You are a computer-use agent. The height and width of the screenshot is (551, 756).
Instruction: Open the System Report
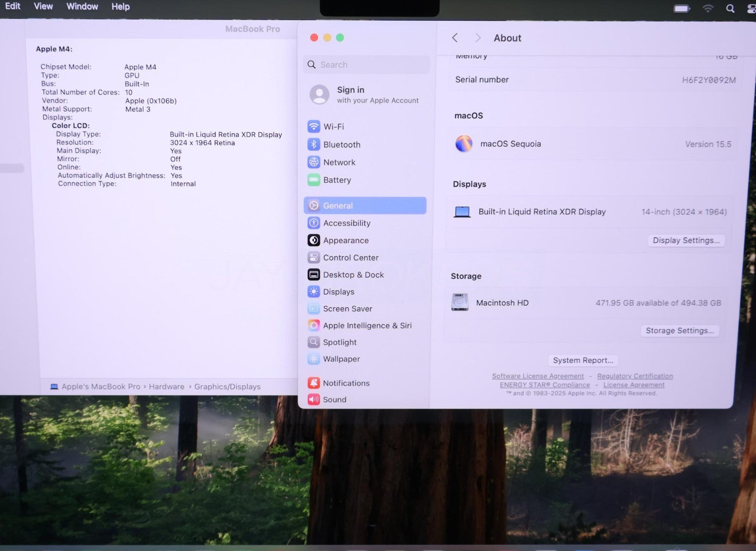(583, 360)
